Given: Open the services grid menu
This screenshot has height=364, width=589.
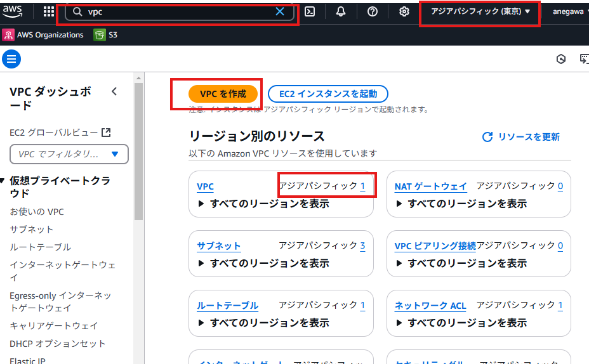Looking at the screenshot, I should [x=48, y=11].
